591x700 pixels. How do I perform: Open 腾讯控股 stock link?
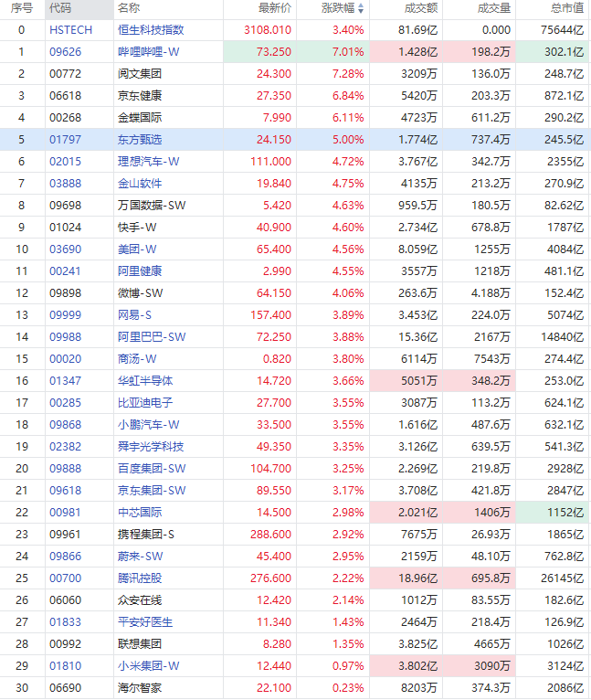(140, 578)
